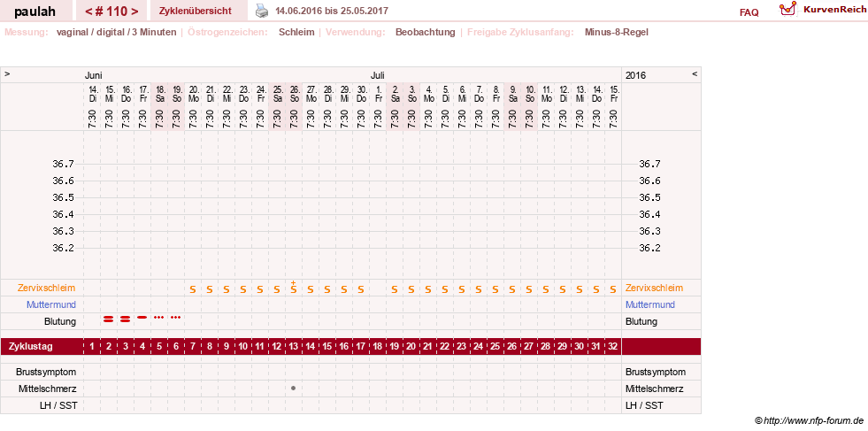Click the right Zervixschleim label
This screenshot has height=431, width=868.
[655, 289]
